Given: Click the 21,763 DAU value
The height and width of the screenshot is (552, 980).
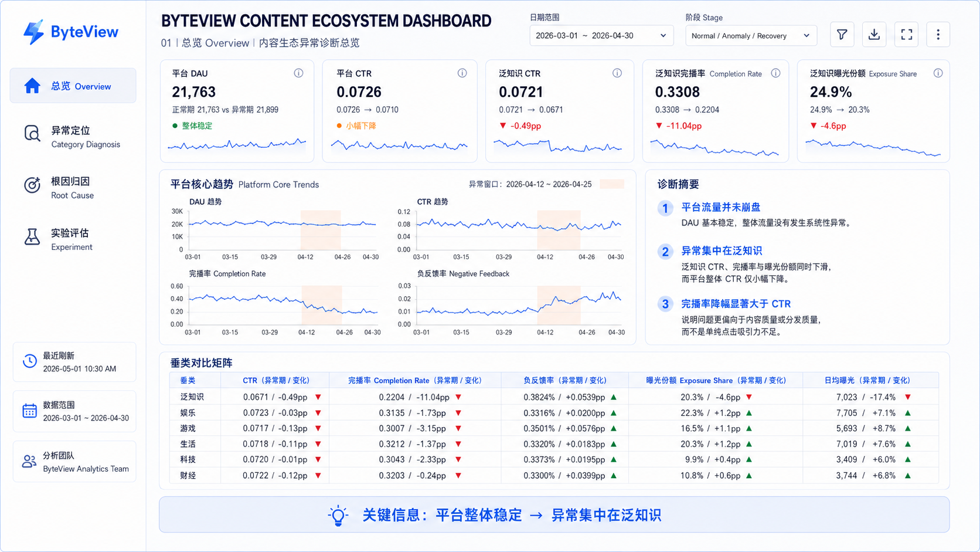Looking at the screenshot, I should click(x=194, y=92).
